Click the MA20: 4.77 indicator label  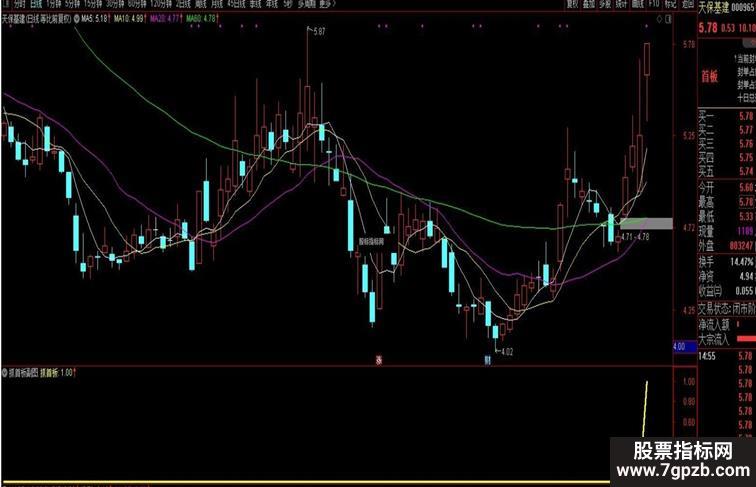[166, 19]
